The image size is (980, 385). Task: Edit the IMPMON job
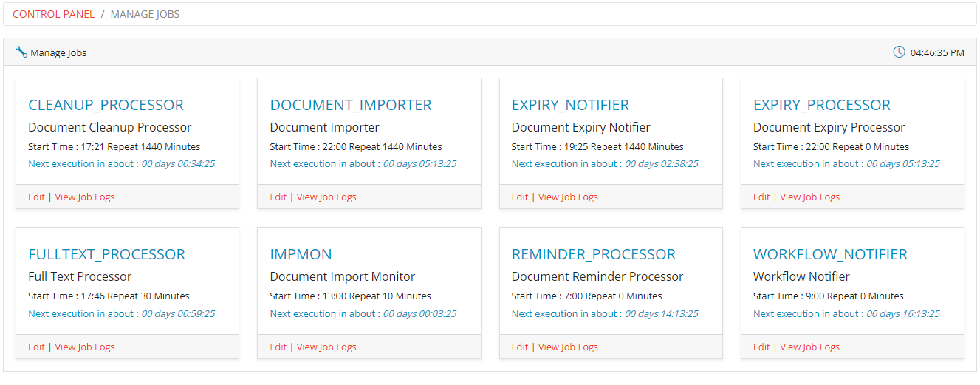[x=278, y=347]
